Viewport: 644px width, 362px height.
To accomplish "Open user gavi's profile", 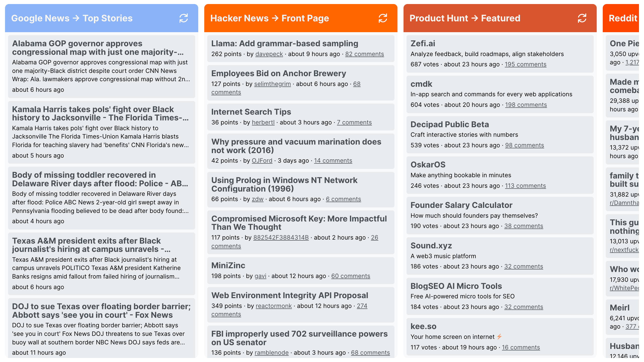I will (260, 276).
